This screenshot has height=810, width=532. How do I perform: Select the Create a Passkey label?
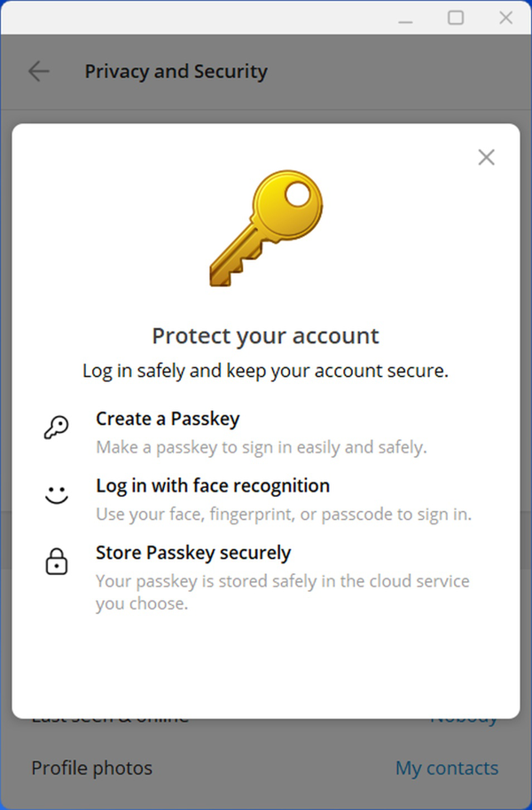[168, 419]
